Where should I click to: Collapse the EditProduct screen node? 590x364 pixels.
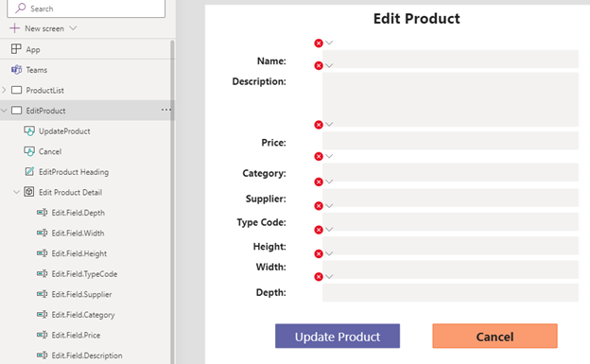[4, 111]
